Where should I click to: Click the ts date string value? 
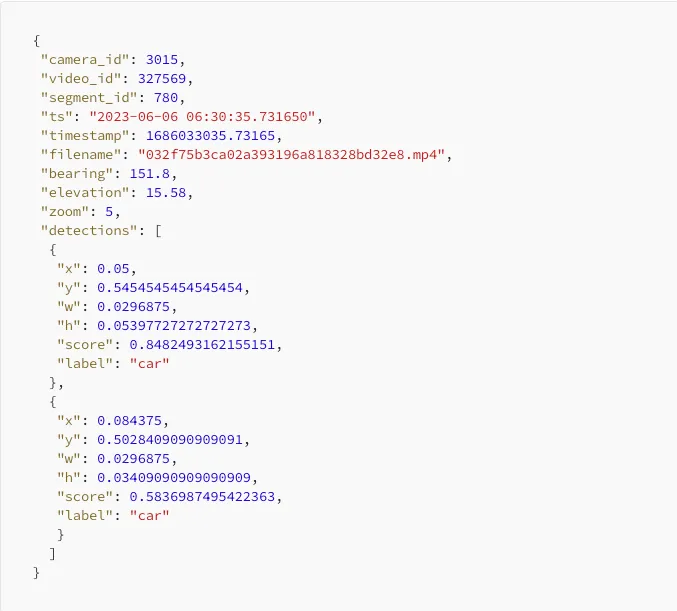point(202,117)
